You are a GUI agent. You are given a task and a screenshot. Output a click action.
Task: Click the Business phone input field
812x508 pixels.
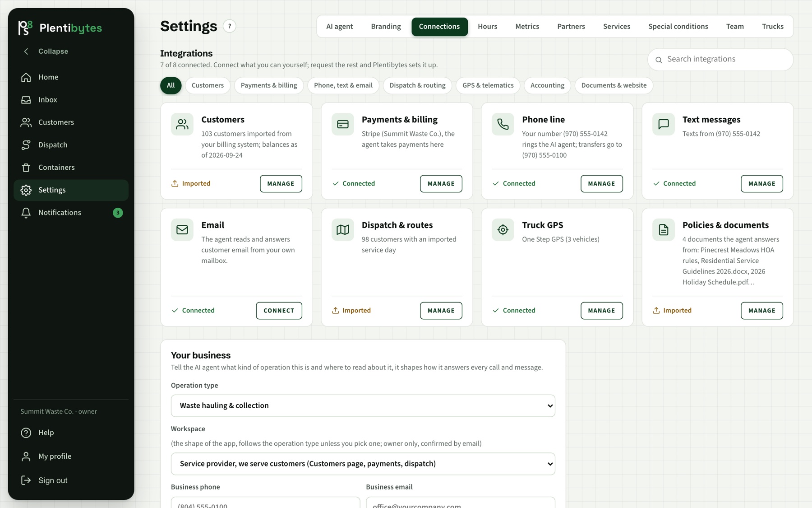266,503
